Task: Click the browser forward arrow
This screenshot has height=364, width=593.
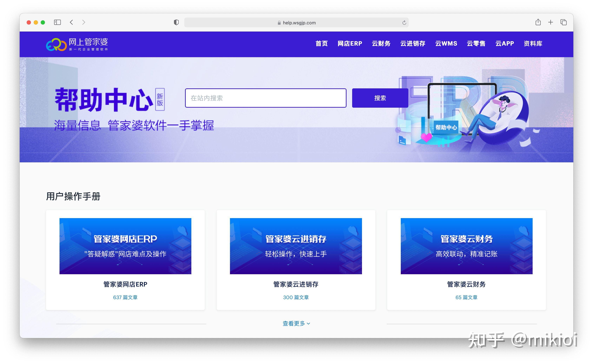Action: click(84, 22)
